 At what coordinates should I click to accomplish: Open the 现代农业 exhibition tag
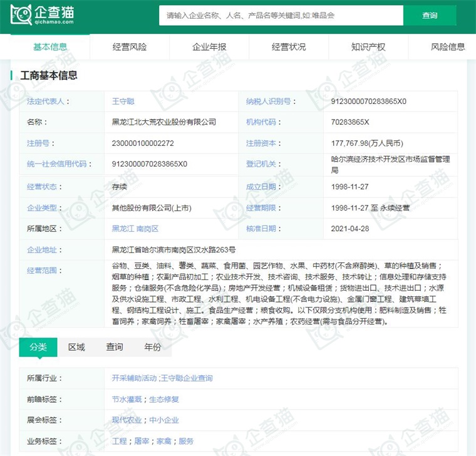click(x=127, y=420)
